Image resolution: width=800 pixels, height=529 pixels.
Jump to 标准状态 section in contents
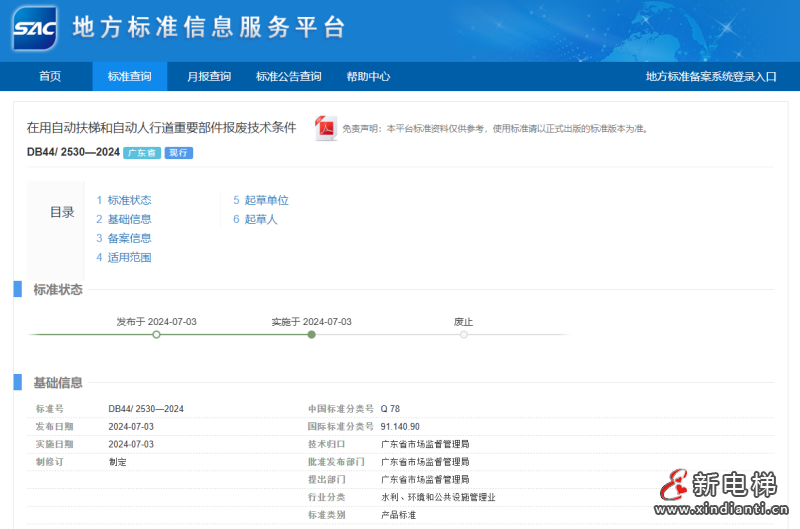pos(129,200)
